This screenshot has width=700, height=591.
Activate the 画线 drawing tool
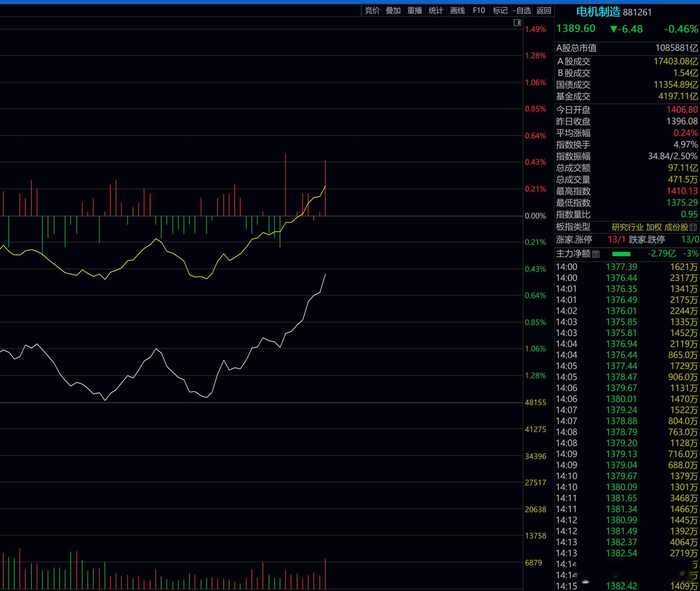pos(457,11)
